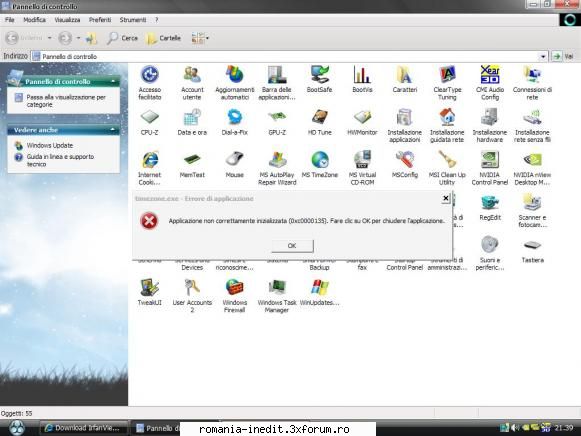
Task: Launch the HWMonitor icon
Action: pos(362,122)
